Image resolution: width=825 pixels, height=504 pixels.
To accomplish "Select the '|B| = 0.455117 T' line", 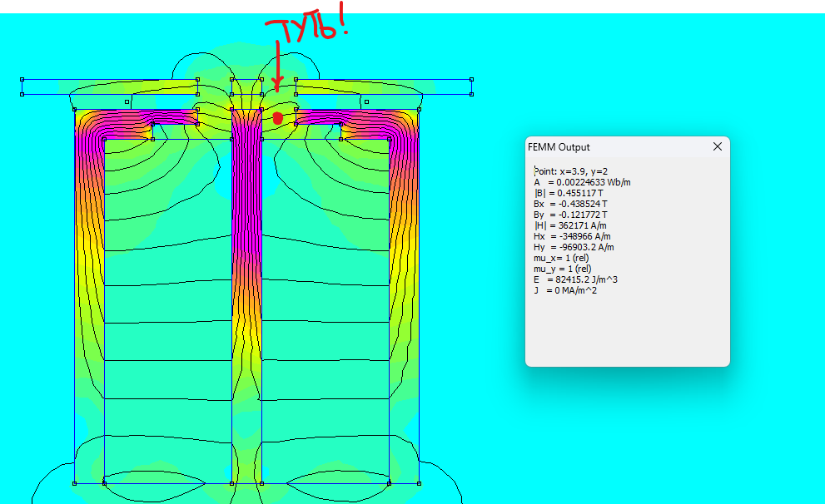I will click(569, 193).
